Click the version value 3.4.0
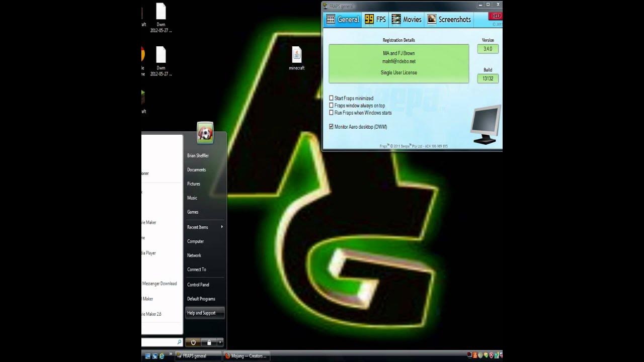 click(x=488, y=49)
